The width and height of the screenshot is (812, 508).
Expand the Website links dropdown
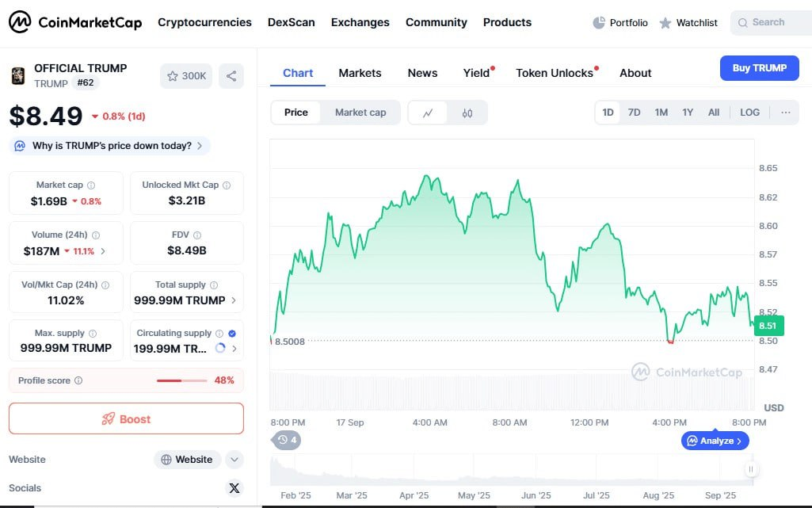tap(234, 460)
